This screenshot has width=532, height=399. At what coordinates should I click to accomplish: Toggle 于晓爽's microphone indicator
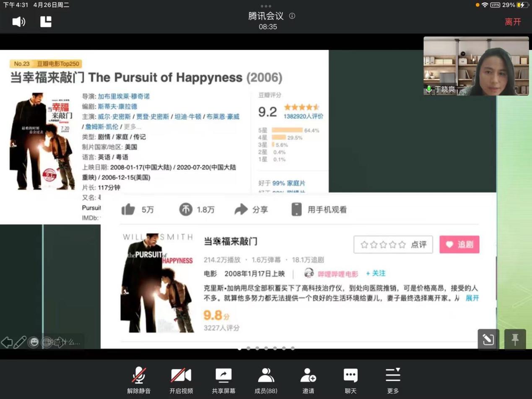[428, 89]
